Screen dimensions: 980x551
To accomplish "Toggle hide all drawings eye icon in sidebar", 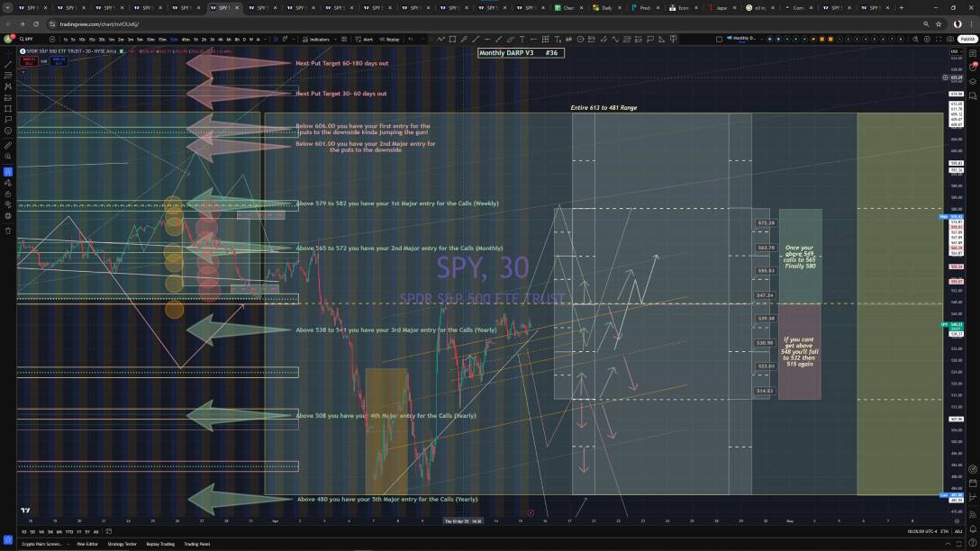I will (8, 205).
